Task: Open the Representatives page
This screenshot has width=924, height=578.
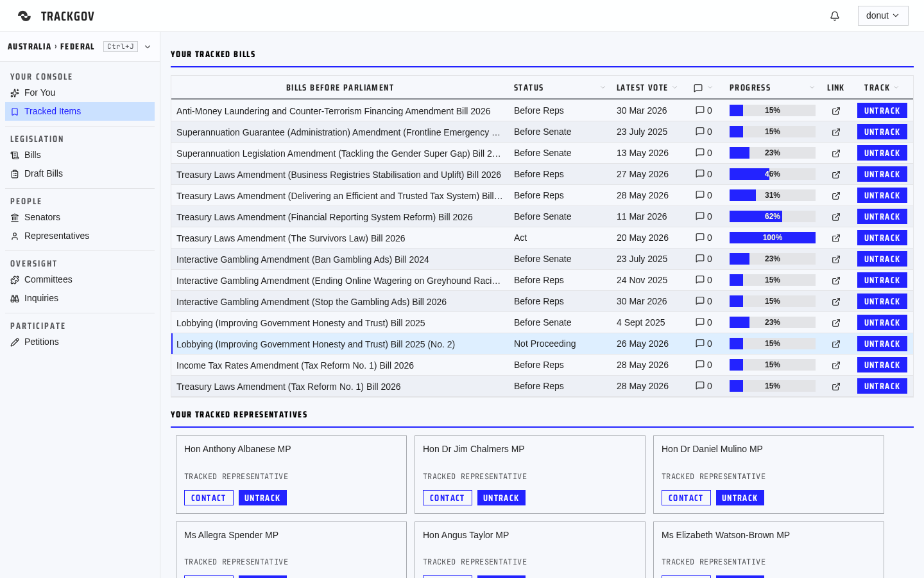Action: (80, 236)
